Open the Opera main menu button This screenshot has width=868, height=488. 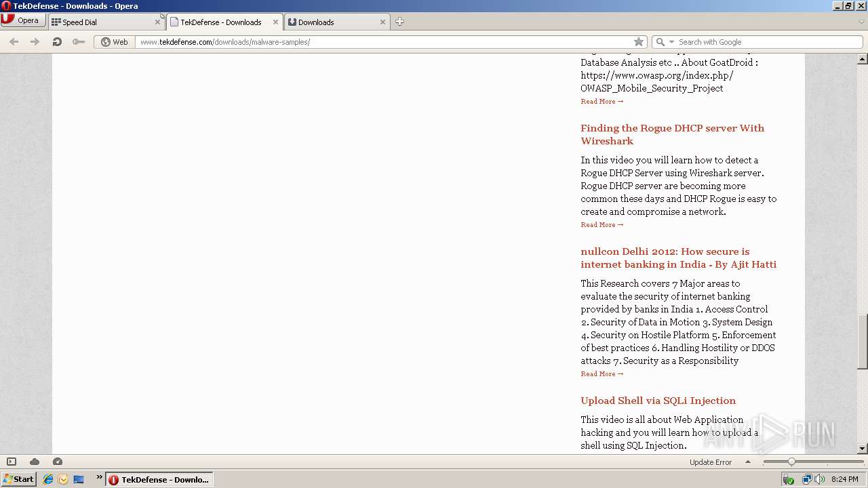(x=22, y=20)
